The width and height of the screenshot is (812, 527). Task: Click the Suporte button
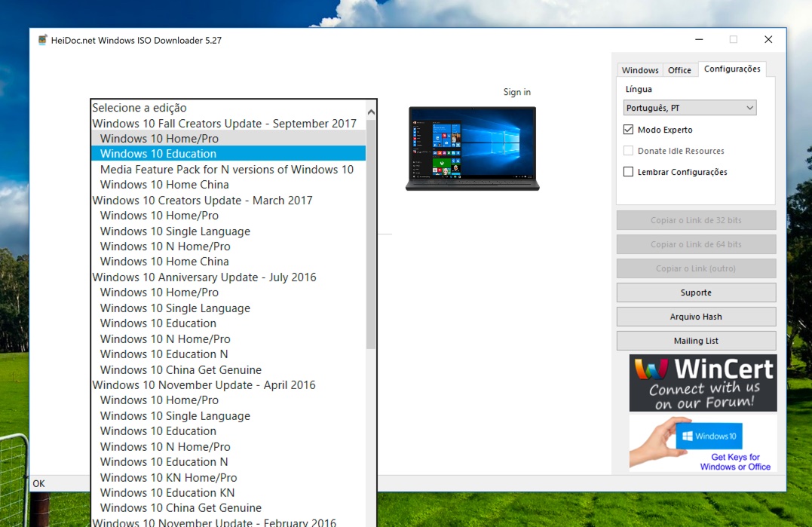(696, 293)
